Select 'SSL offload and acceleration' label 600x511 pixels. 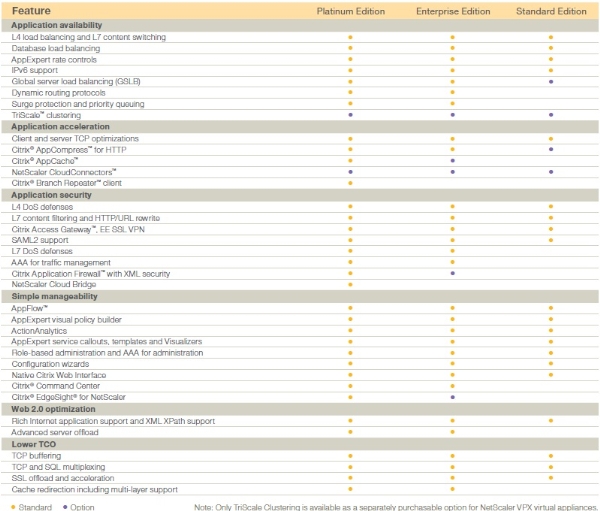(x=63, y=478)
